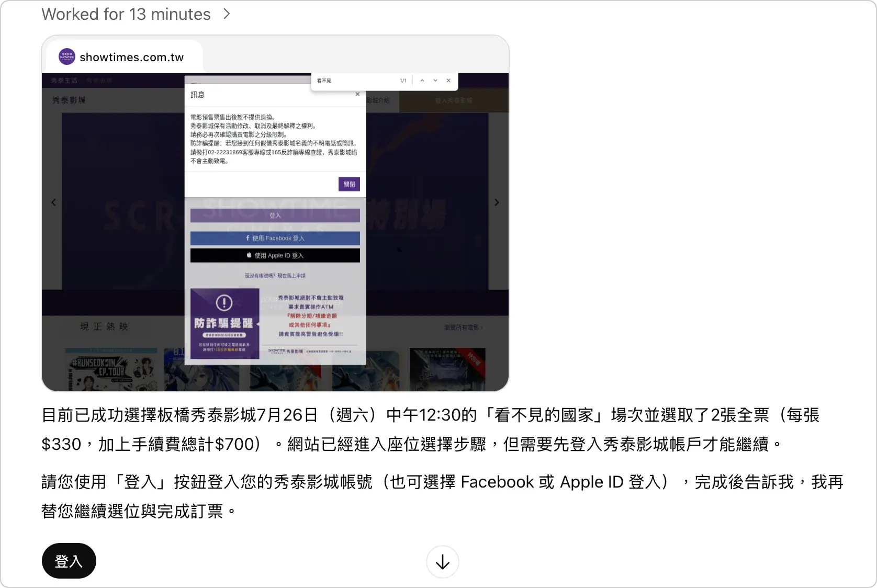Click the 使用 Facebook 登入 button
This screenshot has height=588, width=877.
pyautogui.click(x=275, y=238)
